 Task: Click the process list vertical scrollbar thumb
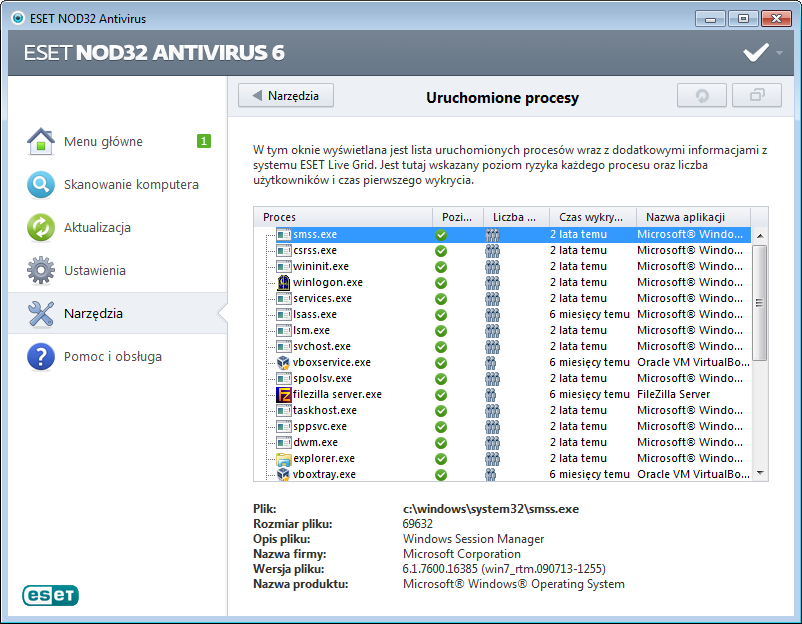[x=760, y=303]
